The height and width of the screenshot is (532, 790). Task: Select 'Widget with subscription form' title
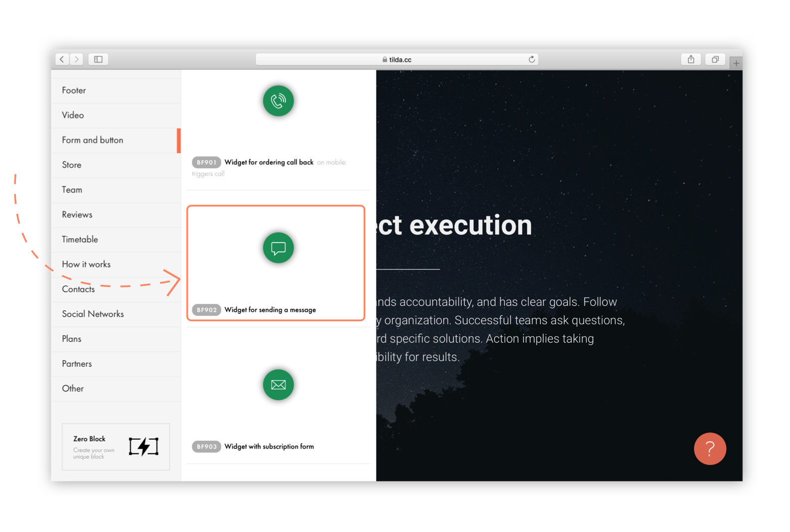click(269, 447)
